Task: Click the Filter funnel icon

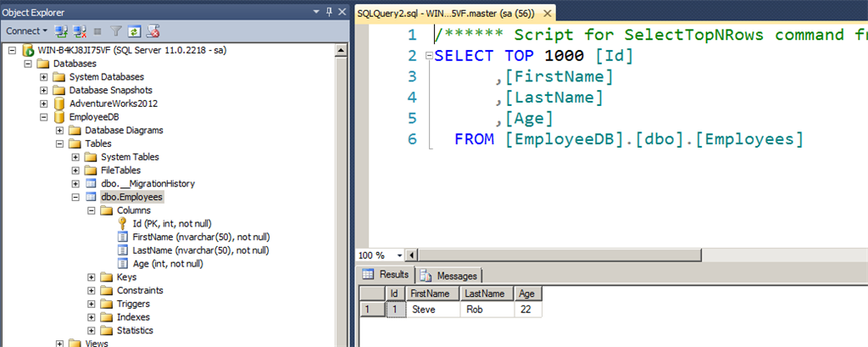Action: 115,31
